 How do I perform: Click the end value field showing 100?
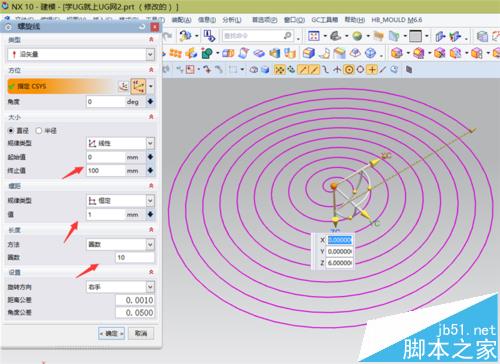coord(106,171)
